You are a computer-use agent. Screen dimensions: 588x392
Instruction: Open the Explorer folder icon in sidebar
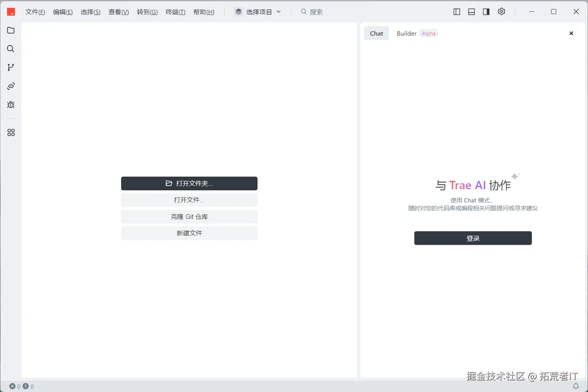(11, 31)
